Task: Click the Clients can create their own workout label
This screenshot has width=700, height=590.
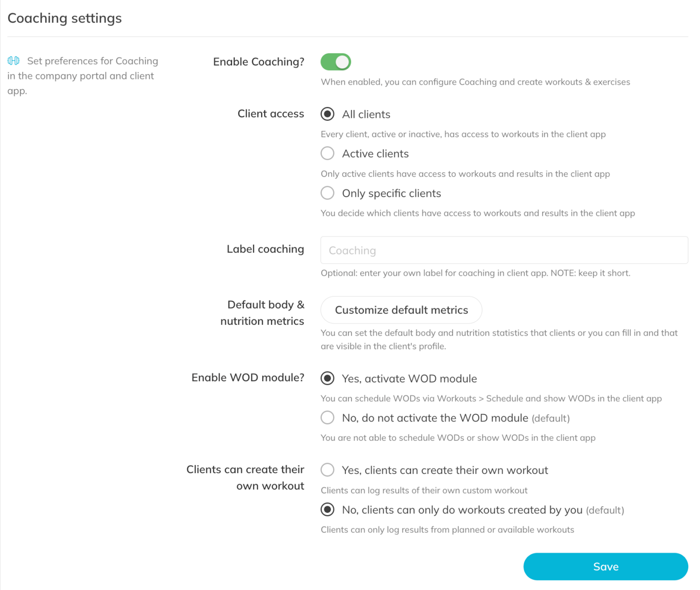Action: [245, 478]
